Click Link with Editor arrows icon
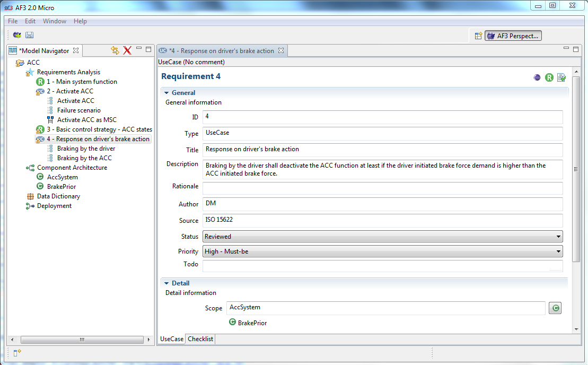This screenshot has width=588, height=365. (x=115, y=50)
